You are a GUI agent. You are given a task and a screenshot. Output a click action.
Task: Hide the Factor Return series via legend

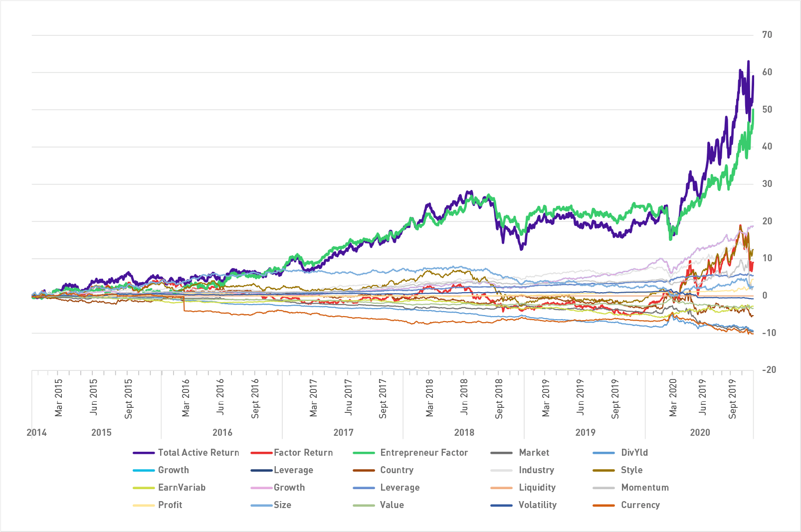click(x=303, y=453)
